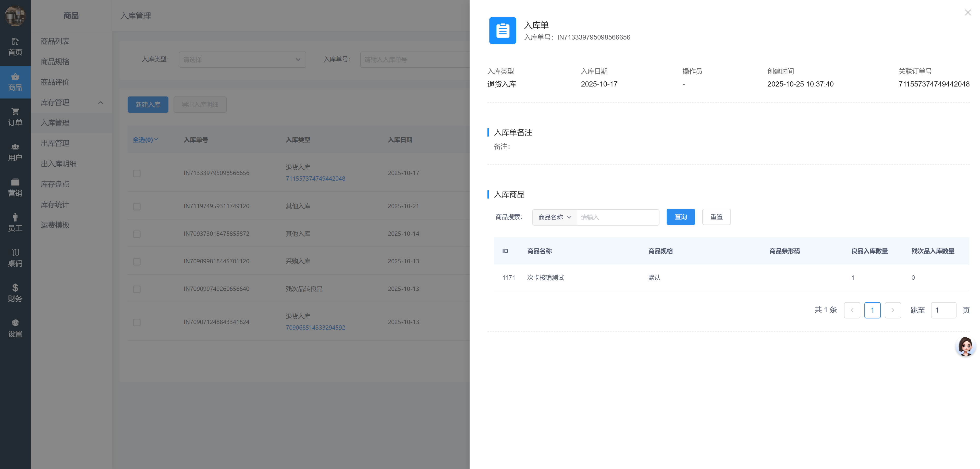Screen dimensions: 980x469
Task: Select the 员工 staff icon
Action: 15,218
